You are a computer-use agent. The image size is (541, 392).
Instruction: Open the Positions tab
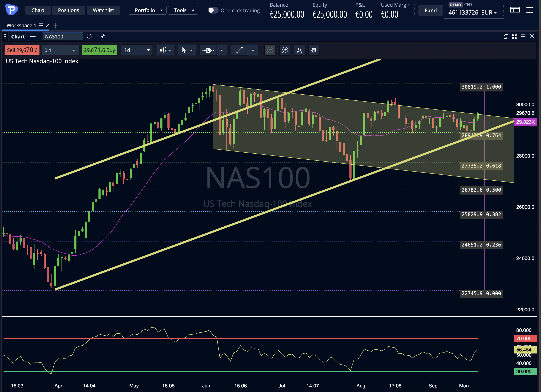click(x=69, y=10)
